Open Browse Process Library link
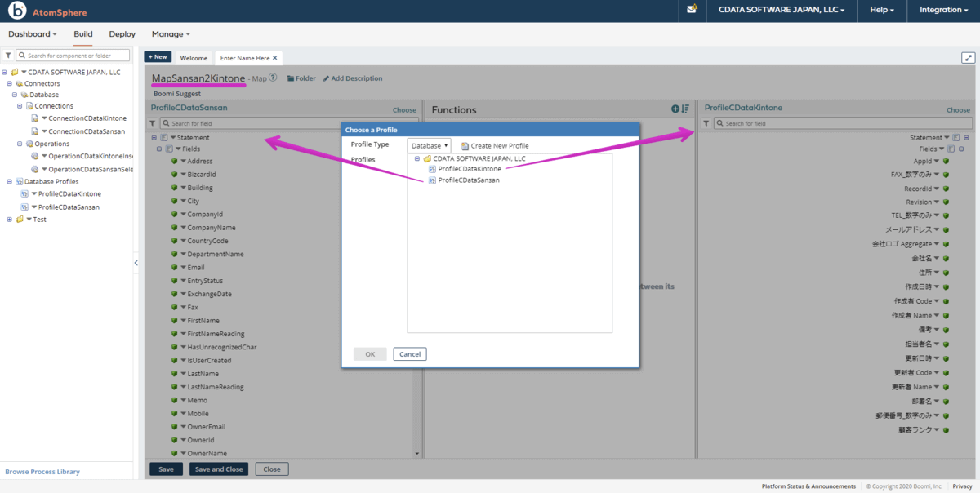 [42, 472]
